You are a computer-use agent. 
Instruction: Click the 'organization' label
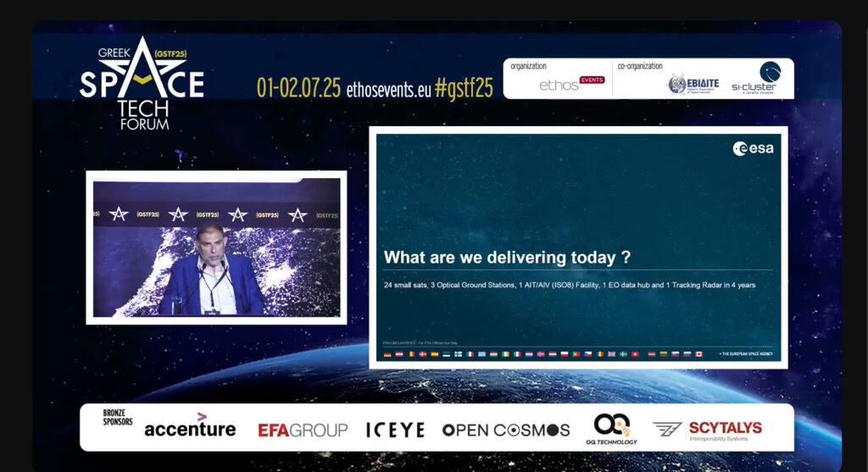(528, 66)
